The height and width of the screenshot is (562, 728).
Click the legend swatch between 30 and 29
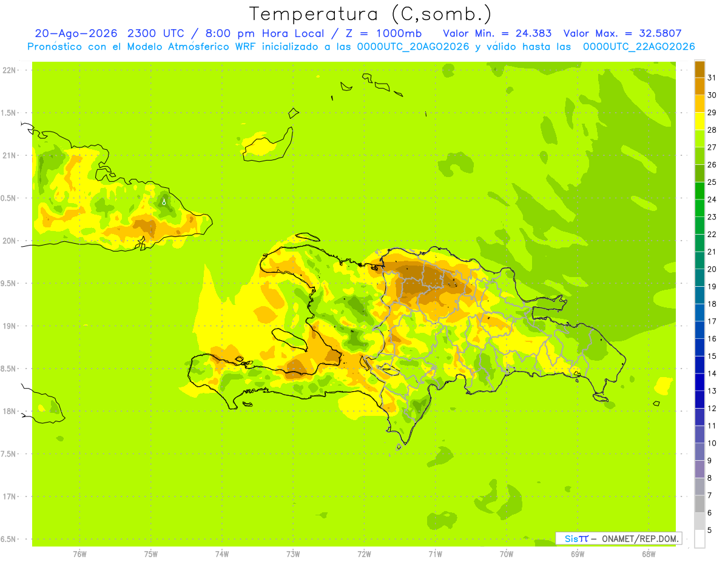[x=699, y=104]
